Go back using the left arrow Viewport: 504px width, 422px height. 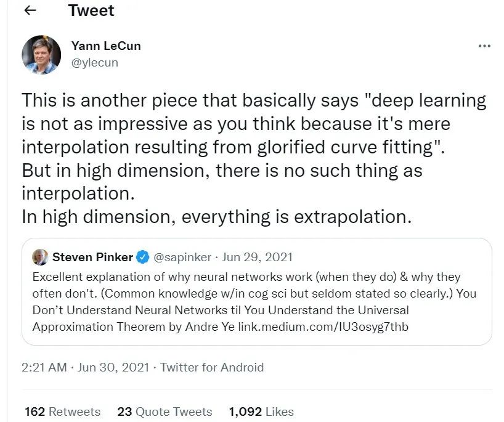point(30,10)
